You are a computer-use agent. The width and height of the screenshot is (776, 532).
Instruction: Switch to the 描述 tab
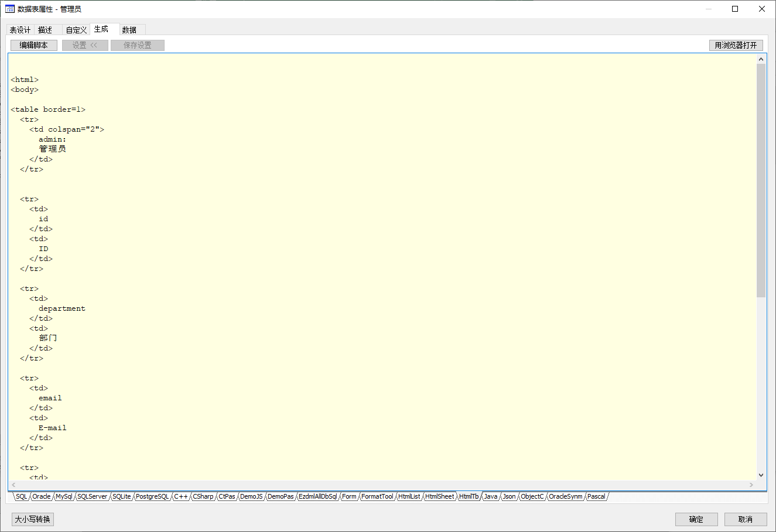(x=45, y=30)
